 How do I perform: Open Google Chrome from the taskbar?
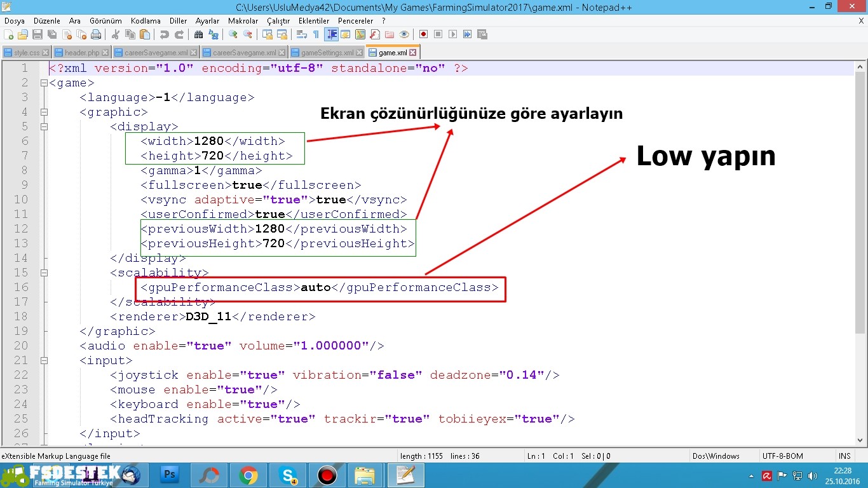point(248,475)
